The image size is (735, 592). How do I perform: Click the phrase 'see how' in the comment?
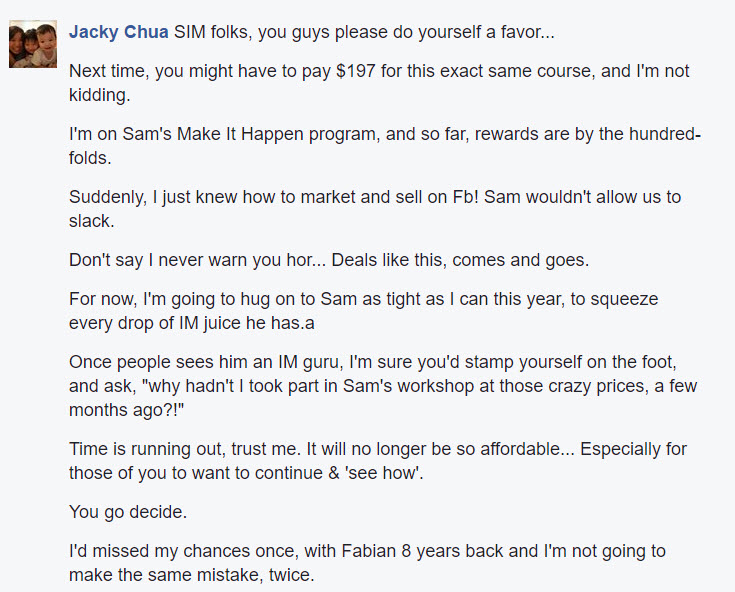(x=384, y=473)
